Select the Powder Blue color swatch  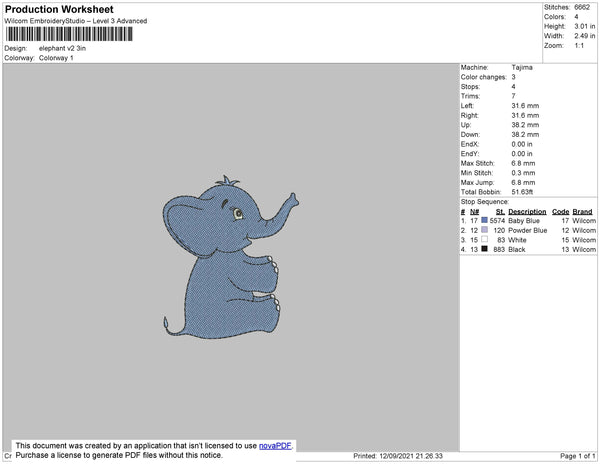point(485,230)
